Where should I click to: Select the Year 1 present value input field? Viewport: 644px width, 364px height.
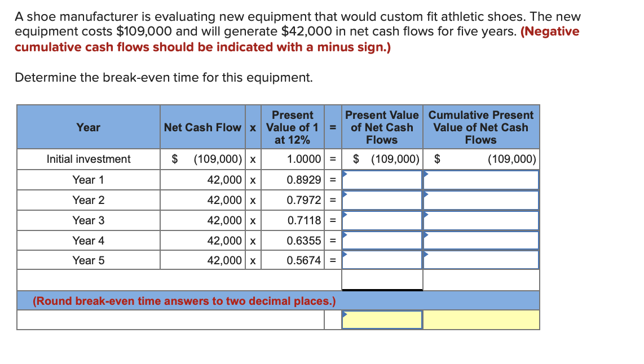[382, 179]
